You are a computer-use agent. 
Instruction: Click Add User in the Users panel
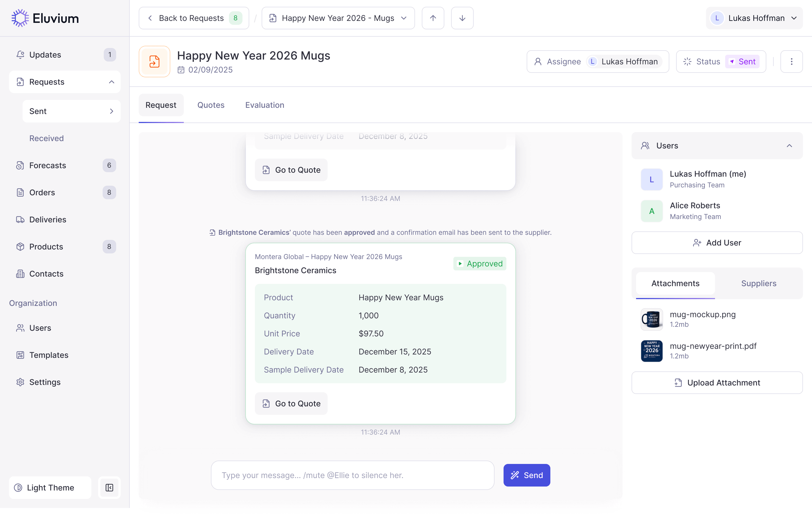(x=717, y=243)
